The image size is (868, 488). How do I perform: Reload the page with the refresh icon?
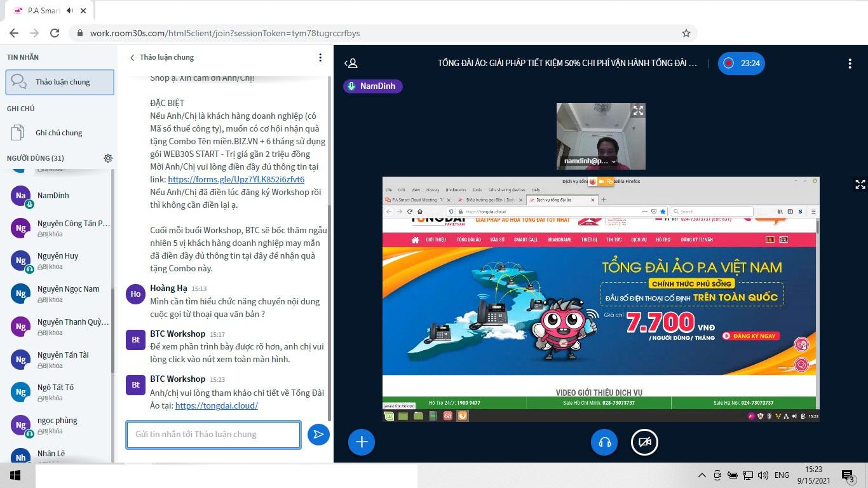point(55,33)
